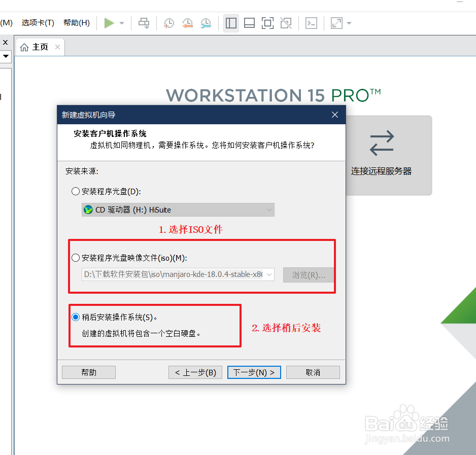Click the '安装客户机操作系统' heading text
476x455 pixels.
coord(110,133)
